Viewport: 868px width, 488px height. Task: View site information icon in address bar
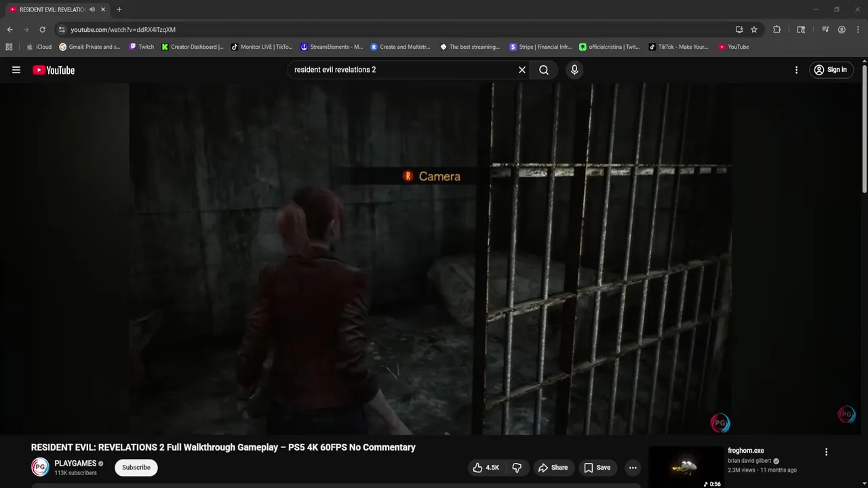pyautogui.click(x=62, y=30)
